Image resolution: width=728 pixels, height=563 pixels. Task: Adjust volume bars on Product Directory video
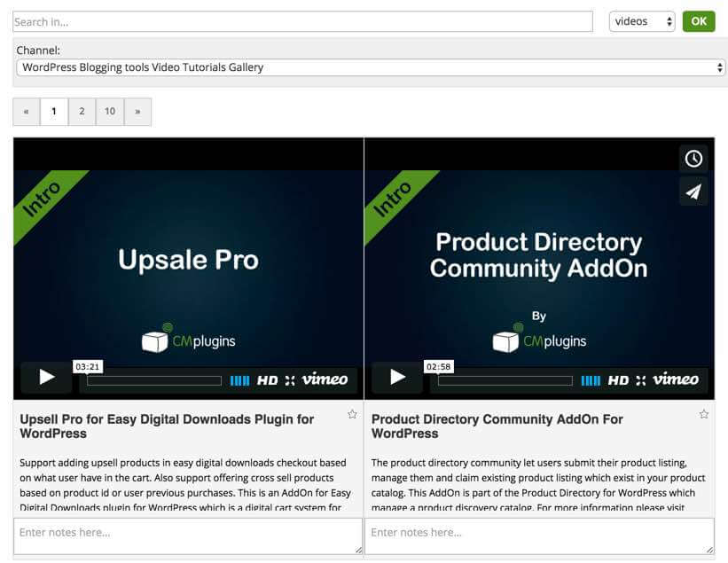(591, 380)
